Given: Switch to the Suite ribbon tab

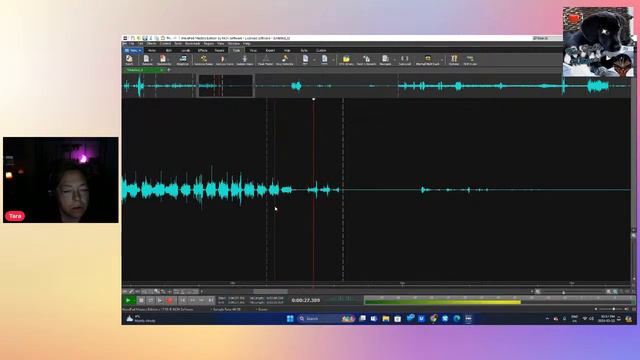Looking at the screenshot, I should click(304, 51).
